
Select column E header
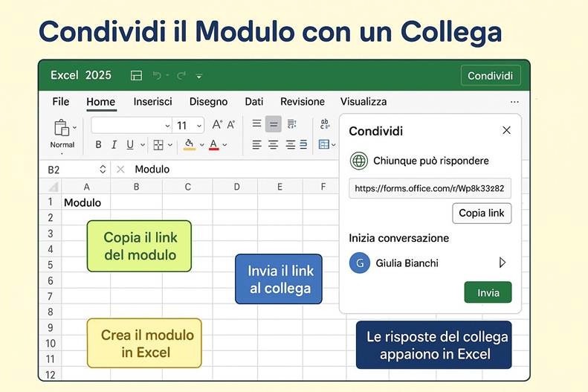(x=280, y=187)
